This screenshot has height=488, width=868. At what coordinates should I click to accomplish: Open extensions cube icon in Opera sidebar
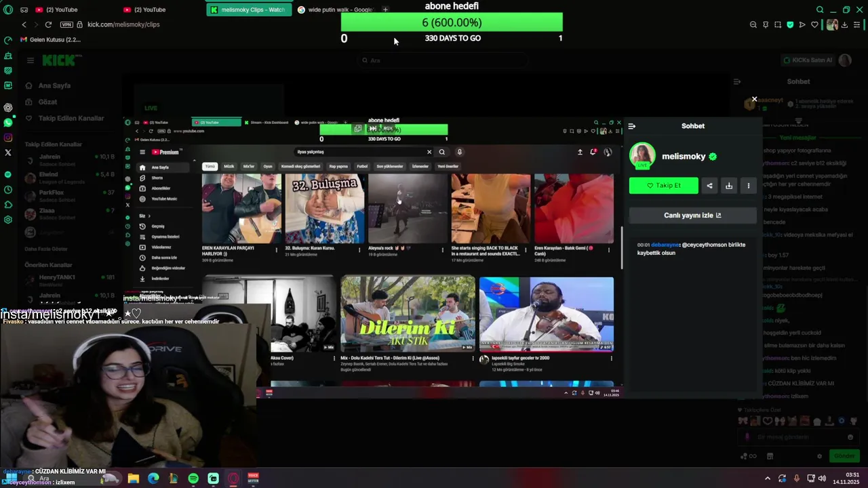point(8,204)
